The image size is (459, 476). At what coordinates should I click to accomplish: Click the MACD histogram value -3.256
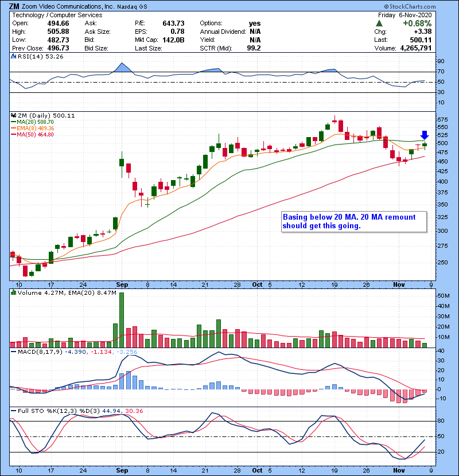click(x=127, y=352)
